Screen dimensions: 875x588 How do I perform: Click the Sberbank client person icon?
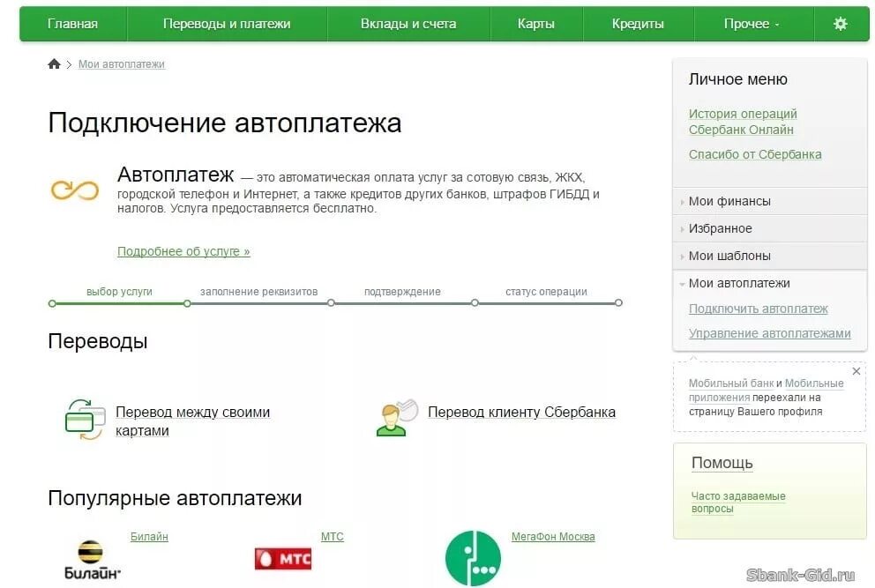(x=397, y=417)
